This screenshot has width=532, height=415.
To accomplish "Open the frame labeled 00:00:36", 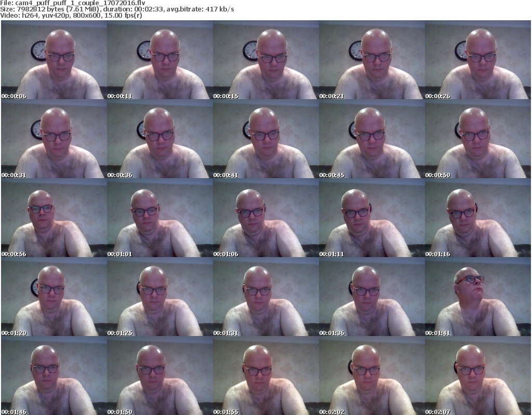I will (160, 139).
